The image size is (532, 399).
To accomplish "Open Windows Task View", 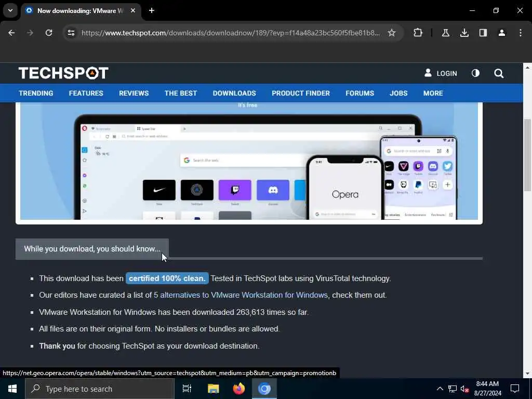I will pyautogui.click(x=187, y=389).
